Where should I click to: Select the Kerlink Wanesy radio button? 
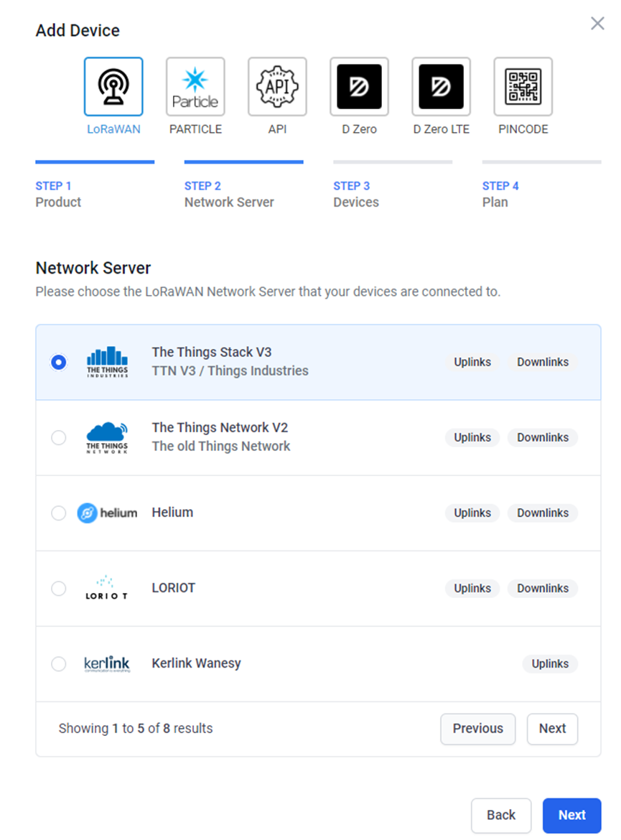[58, 664]
